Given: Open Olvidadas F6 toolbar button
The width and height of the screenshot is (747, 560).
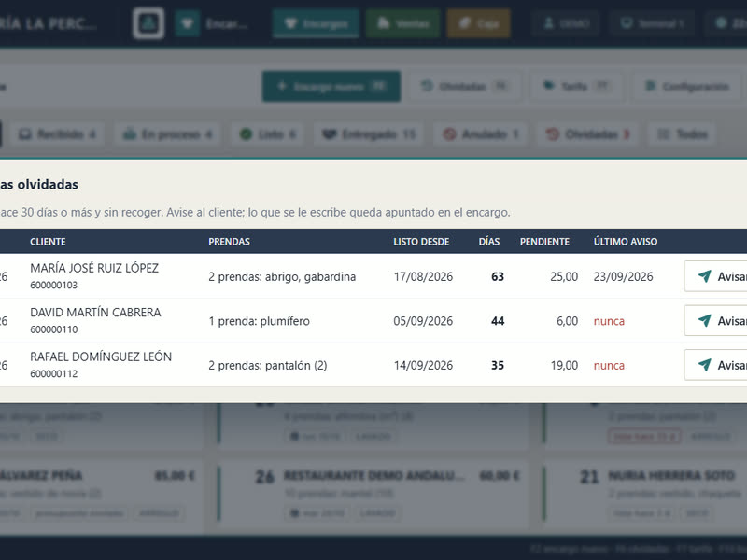Looking at the screenshot, I should [x=464, y=86].
